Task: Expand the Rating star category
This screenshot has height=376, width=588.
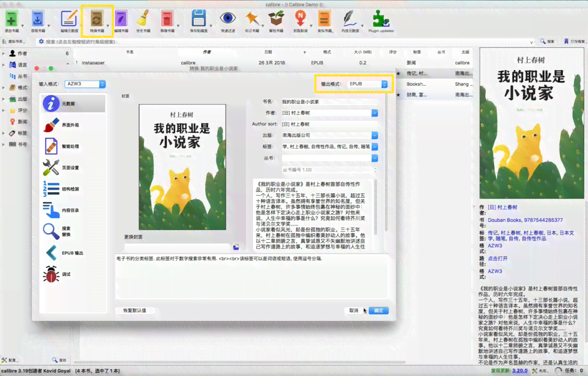Action: point(3,111)
